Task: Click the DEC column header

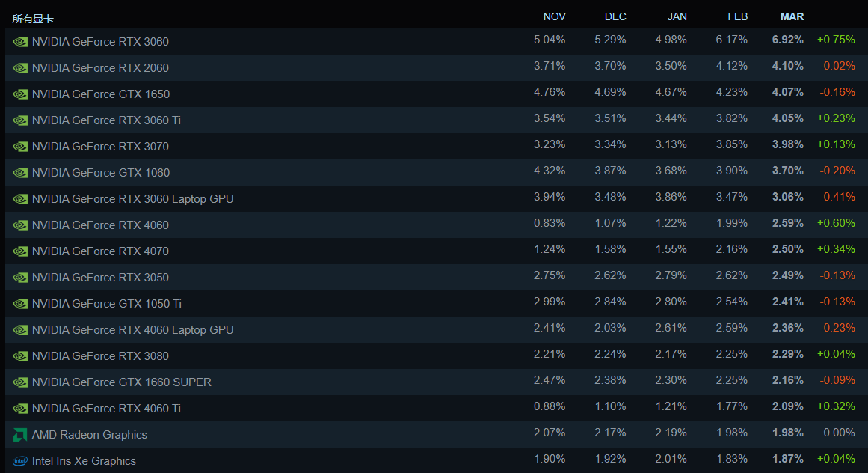Action: click(x=615, y=16)
